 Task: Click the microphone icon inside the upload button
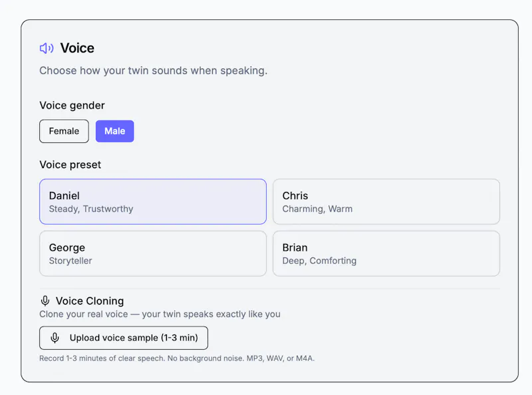55,338
